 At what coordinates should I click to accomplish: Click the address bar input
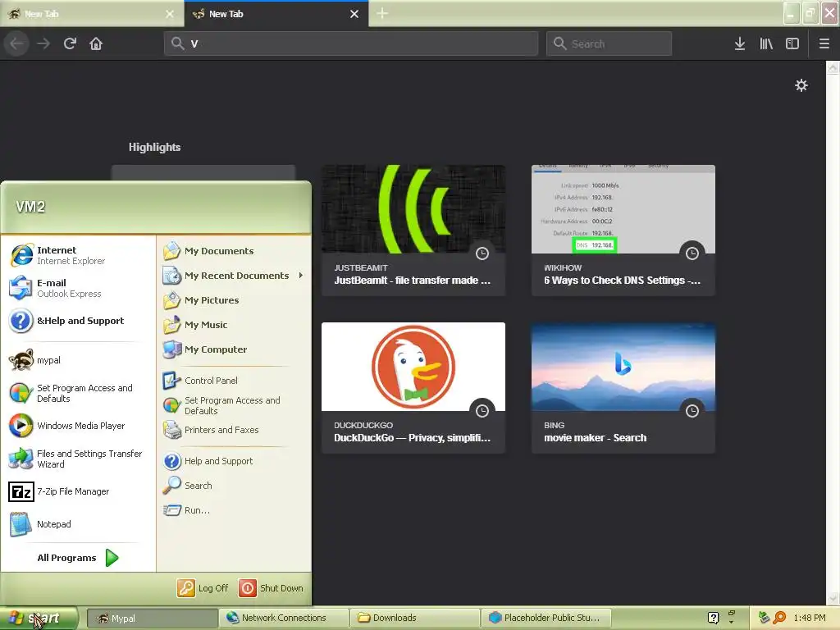coord(351,43)
